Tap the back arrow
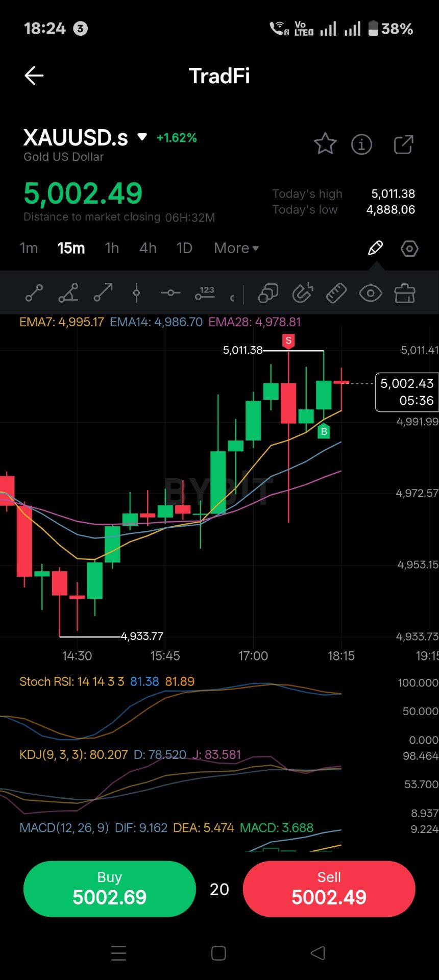439x980 pixels. (34, 76)
